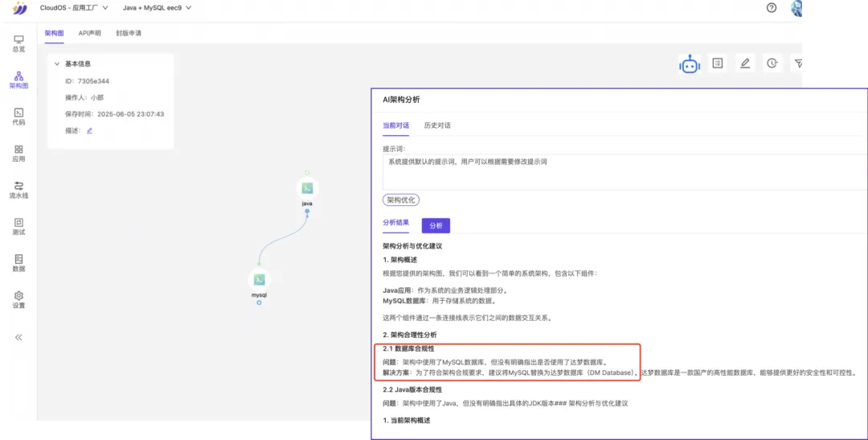868x440 pixels.
Task: Click the 2.2 Java版本合规性 heading
Action: point(412,389)
